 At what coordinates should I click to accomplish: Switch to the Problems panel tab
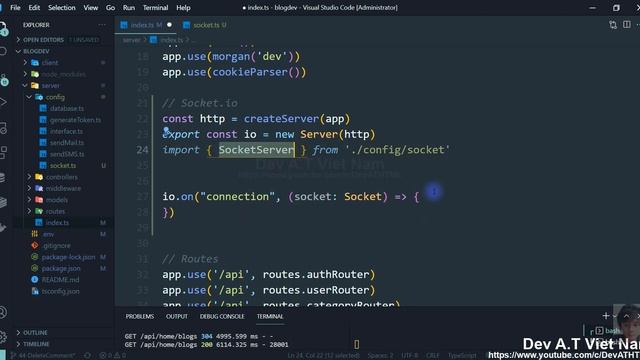[140, 316]
